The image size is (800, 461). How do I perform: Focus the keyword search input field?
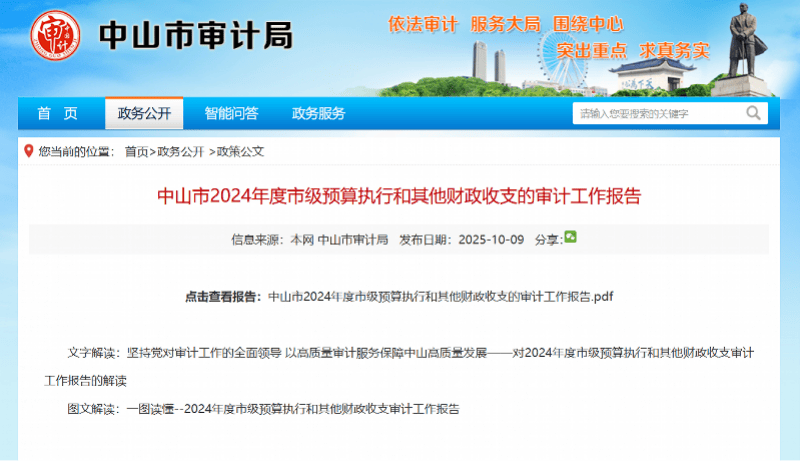click(x=655, y=114)
